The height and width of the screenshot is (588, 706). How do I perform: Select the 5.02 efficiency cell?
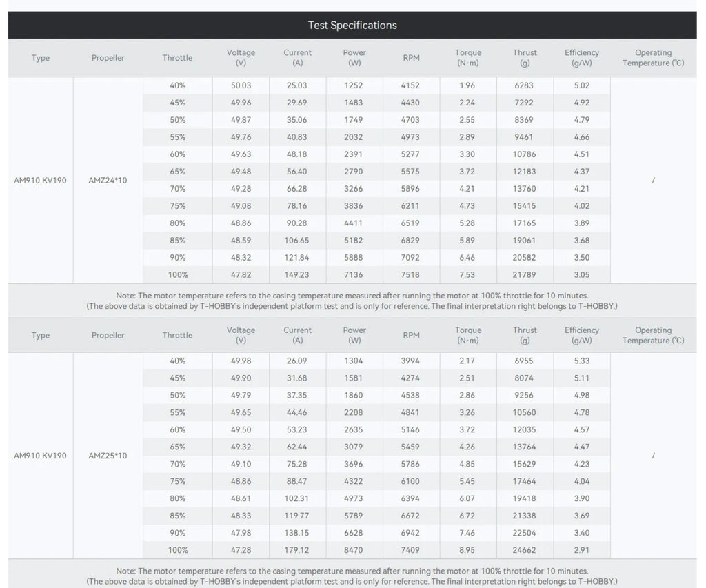(x=582, y=85)
